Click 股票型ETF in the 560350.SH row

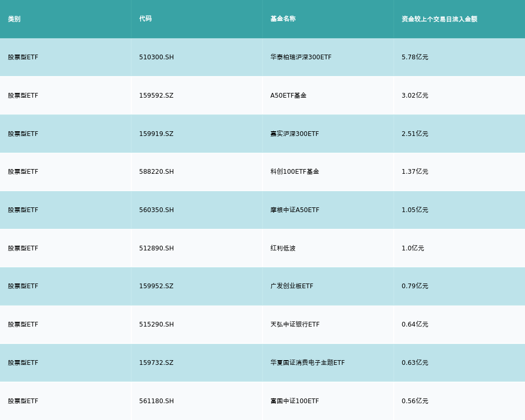(23, 210)
